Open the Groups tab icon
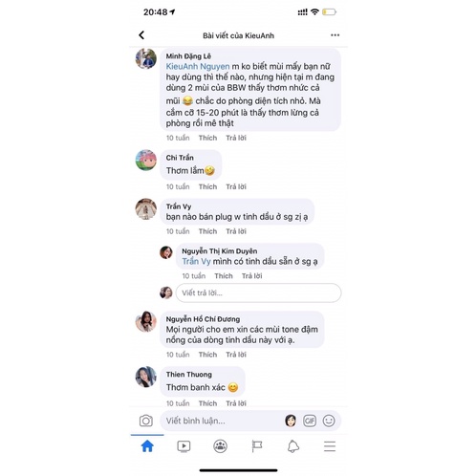Image resolution: width=476 pixels, height=476 pixels. click(220, 446)
